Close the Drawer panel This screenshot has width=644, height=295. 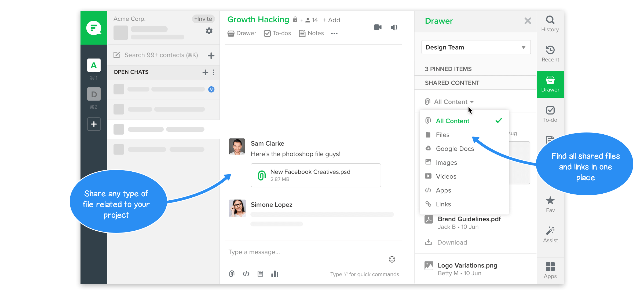(528, 21)
